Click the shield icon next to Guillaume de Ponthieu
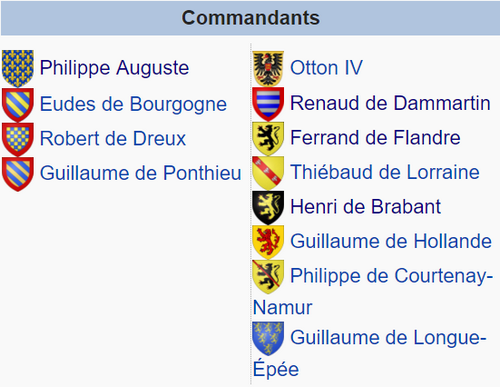The image size is (500, 387). 18,174
